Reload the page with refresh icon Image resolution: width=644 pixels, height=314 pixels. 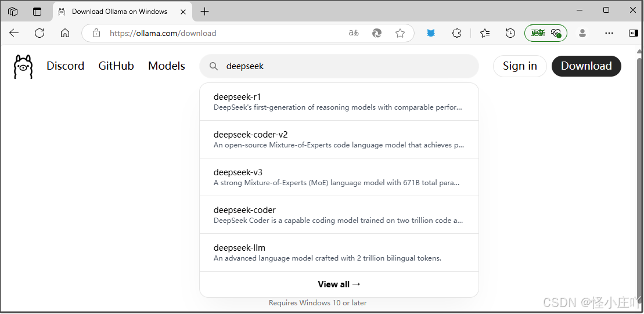(39, 33)
